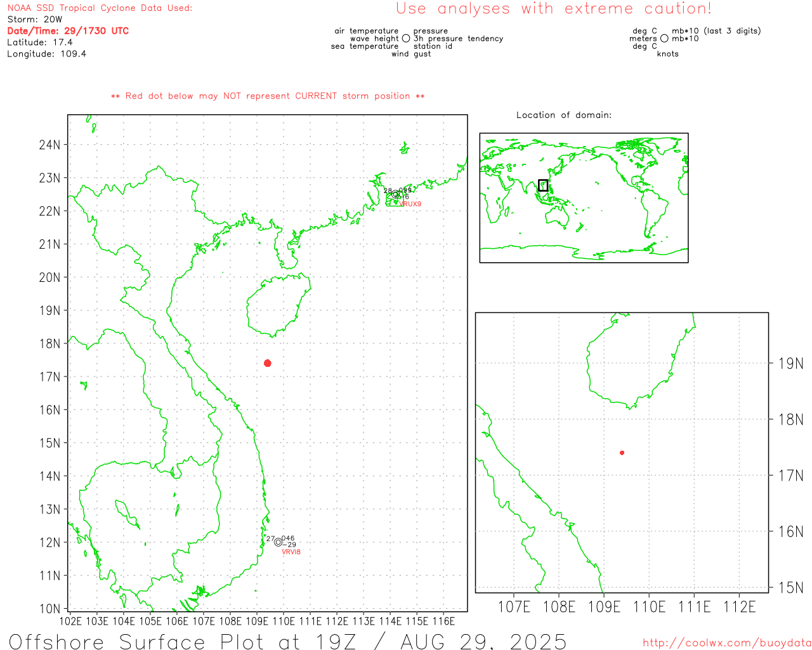This screenshot has height=650, width=812.
Task: Click the VRUX9 station circle marker
Action: pyautogui.click(x=396, y=195)
